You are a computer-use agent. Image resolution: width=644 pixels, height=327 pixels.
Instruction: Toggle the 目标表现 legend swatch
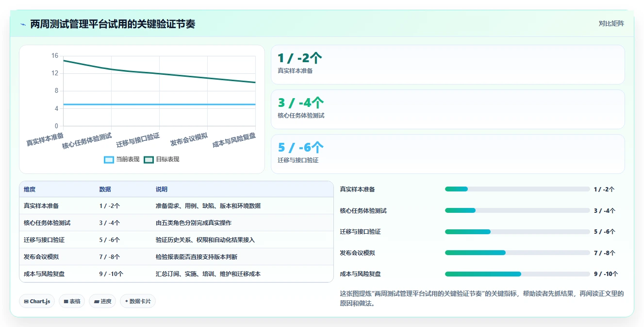click(149, 159)
